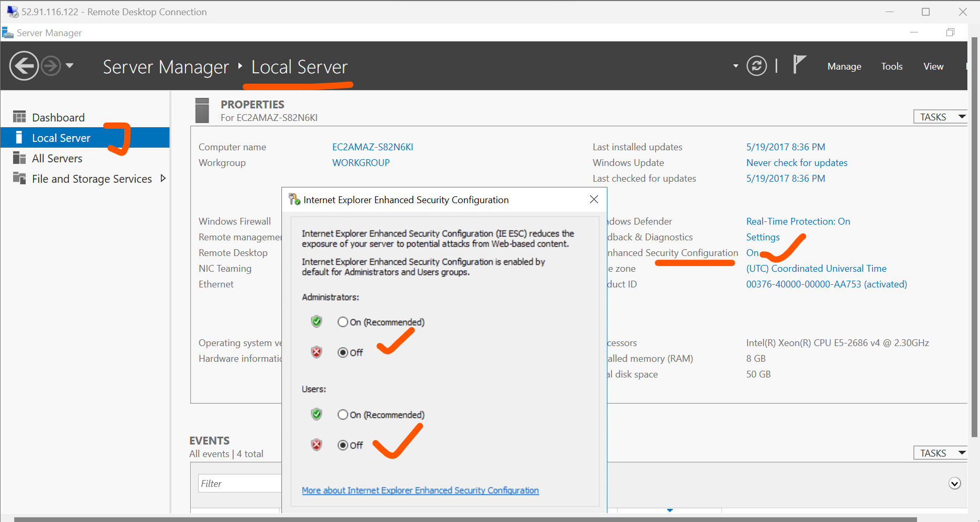Click the forward navigation arrow in Server Manager

[x=51, y=66]
